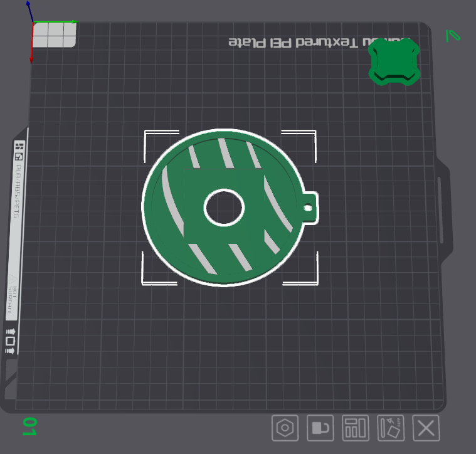This screenshot has width=476, height=454.
Task: Open plate settings via the hexagon icon
Action: [285, 428]
